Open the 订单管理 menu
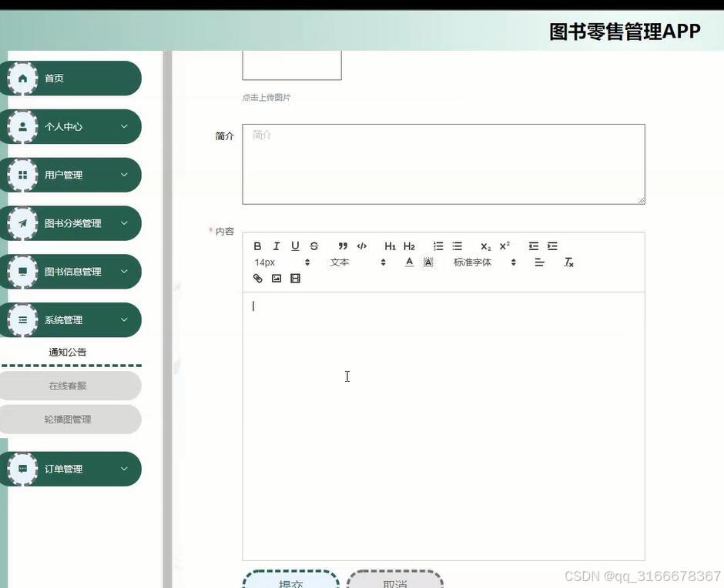 click(x=70, y=469)
